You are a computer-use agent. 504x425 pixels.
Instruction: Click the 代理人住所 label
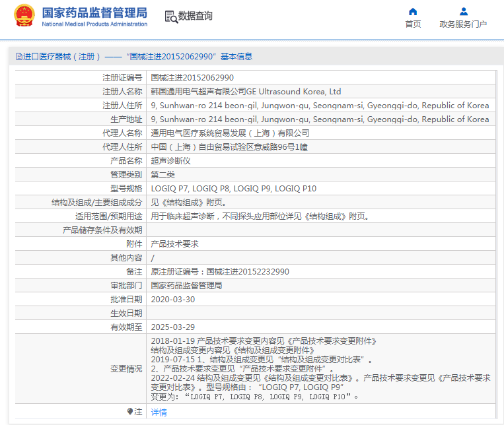122,147
